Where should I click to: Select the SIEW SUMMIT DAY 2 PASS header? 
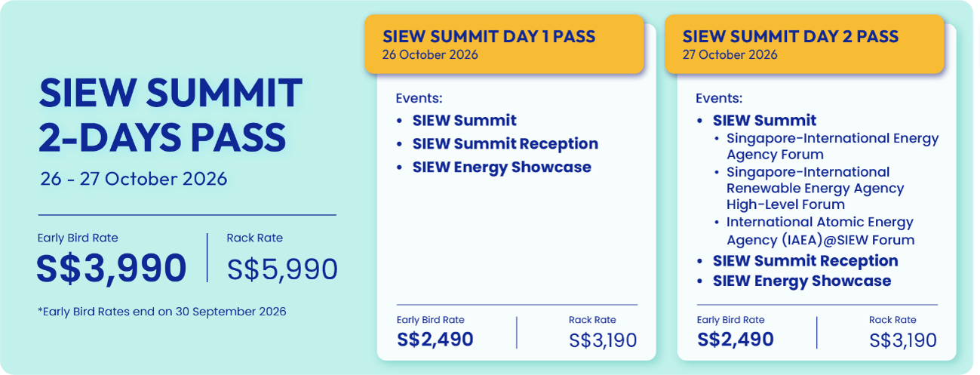pos(804,45)
